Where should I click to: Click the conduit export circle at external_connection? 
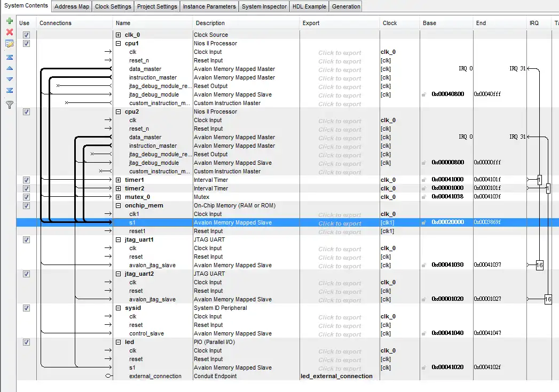pyautogui.click(x=108, y=376)
